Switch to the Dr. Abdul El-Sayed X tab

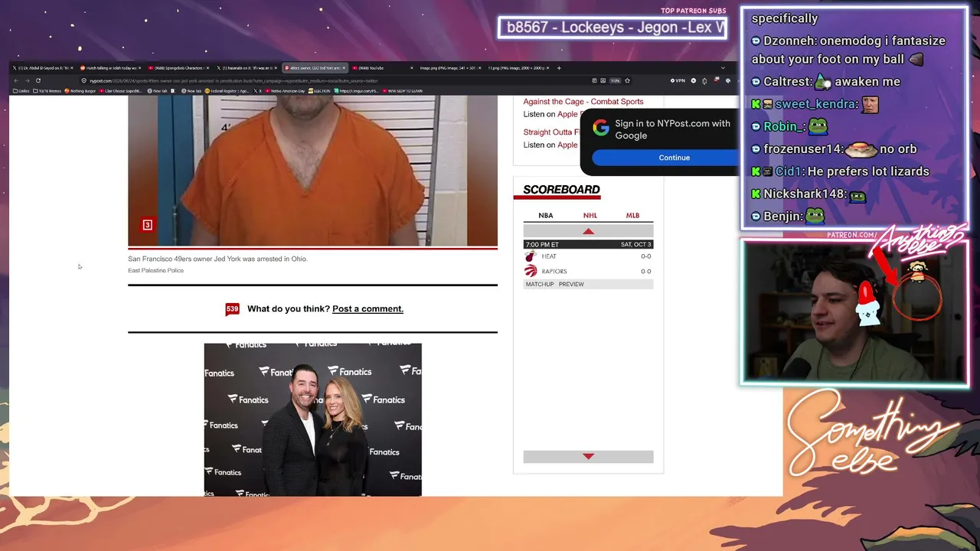click(x=43, y=68)
